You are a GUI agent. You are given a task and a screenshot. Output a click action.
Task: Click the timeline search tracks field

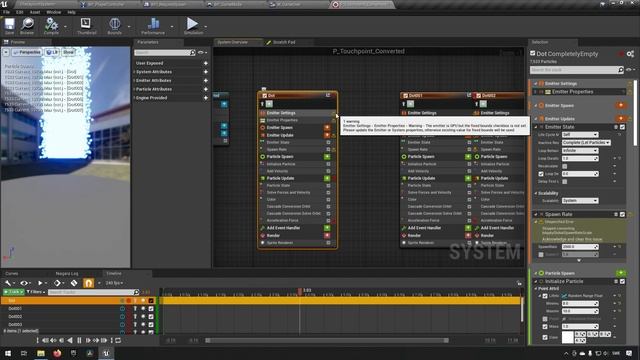click(92, 292)
